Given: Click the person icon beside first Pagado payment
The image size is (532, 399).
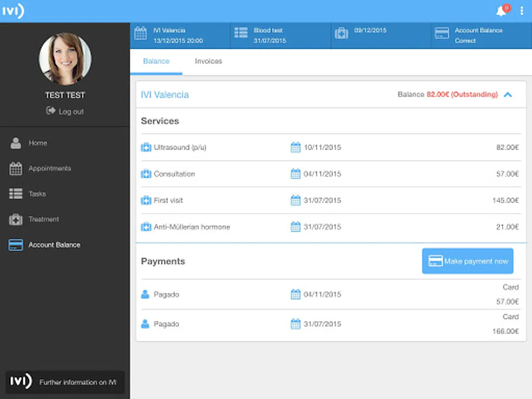Looking at the screenshot, I should [145, 294].
